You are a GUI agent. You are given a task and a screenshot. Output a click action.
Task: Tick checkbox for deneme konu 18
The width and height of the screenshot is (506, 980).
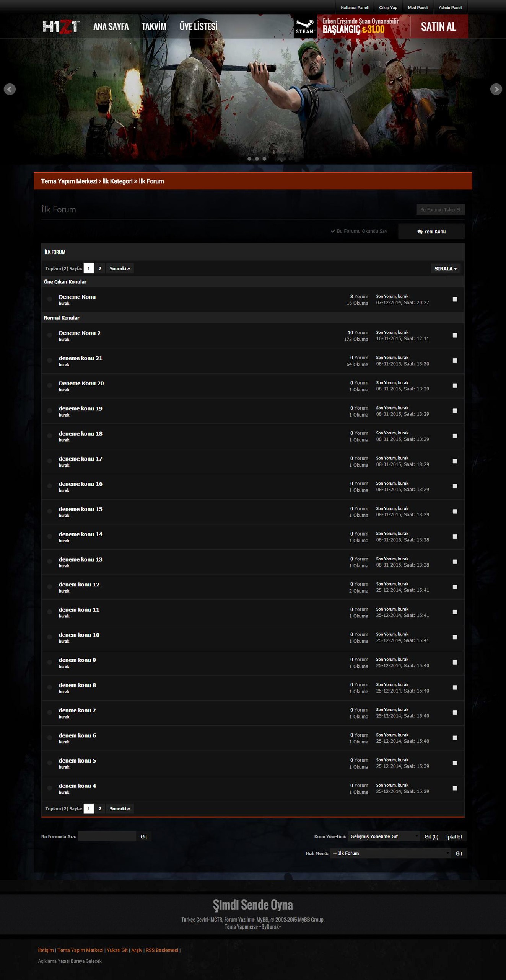455,436
